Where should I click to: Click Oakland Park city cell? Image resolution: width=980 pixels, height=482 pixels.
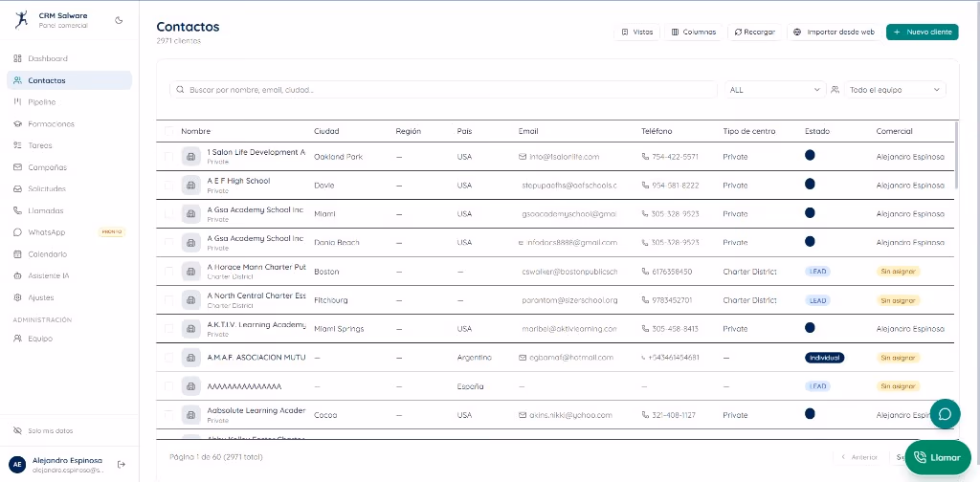338,157
